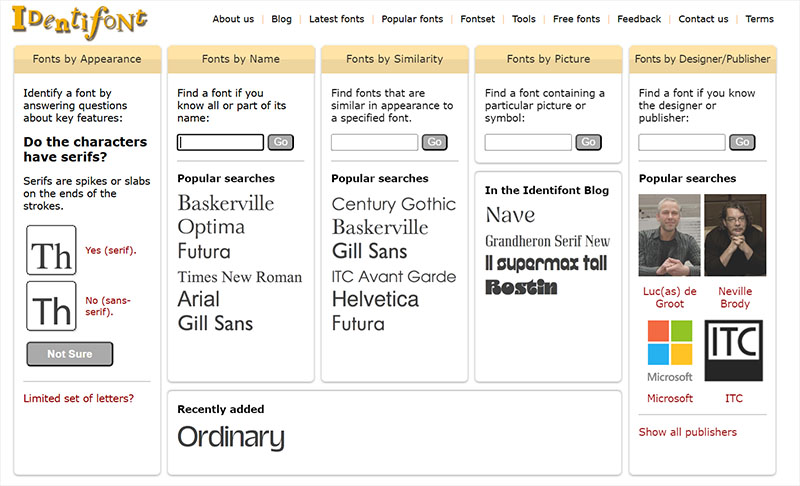The image size is (800, 486).
Task: Click the Identifont logo
Action: [x=80, y=22]
